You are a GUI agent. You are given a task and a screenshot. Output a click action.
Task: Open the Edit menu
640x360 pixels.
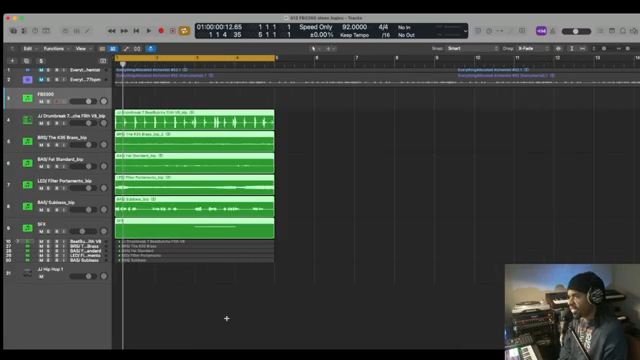coord(30,49)
